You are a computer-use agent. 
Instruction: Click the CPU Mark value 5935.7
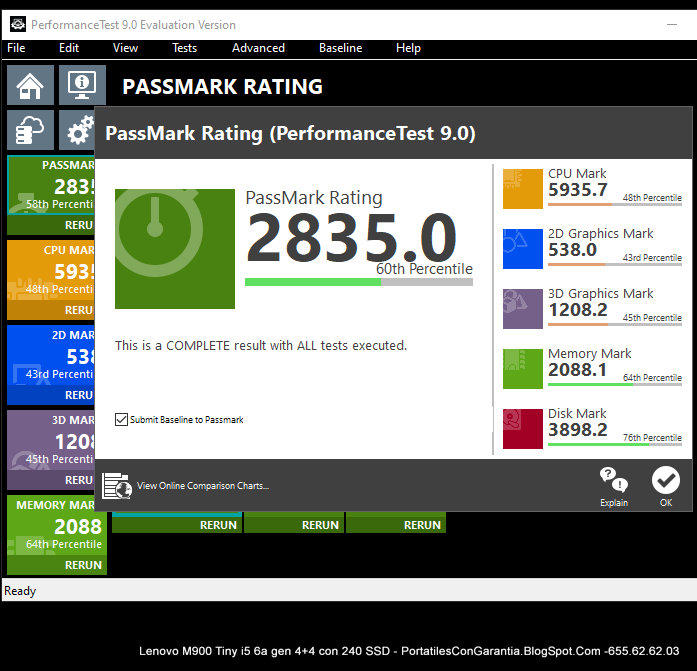577,190
